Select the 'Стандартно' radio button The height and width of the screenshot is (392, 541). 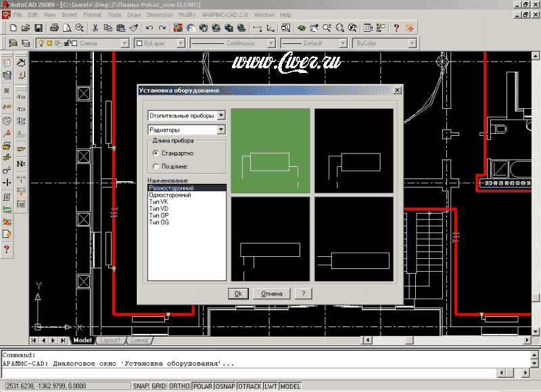(x=156, y=153)
